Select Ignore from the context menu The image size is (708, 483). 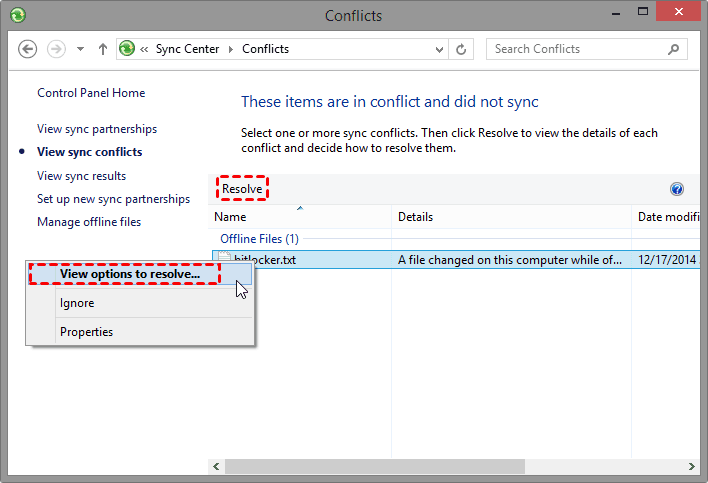tap(77, 303)
